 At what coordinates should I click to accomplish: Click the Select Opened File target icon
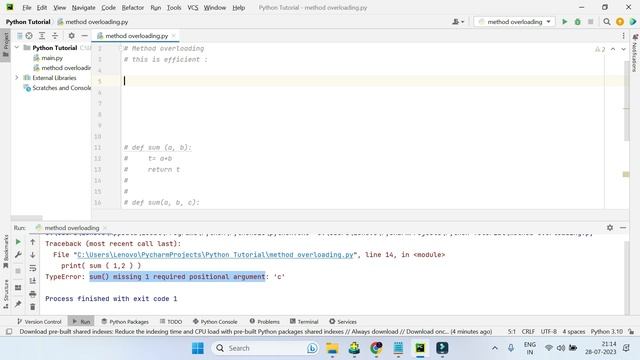pos(29,36)
